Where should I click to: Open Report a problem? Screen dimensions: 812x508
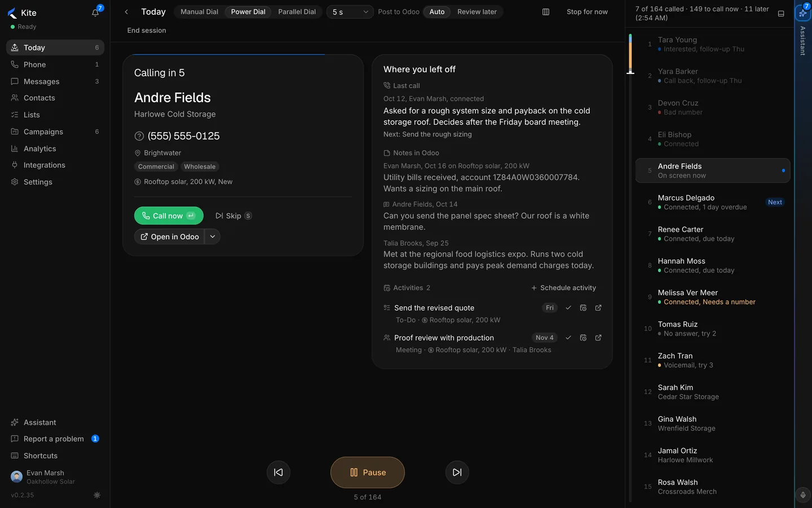click(x=55, y=439)
